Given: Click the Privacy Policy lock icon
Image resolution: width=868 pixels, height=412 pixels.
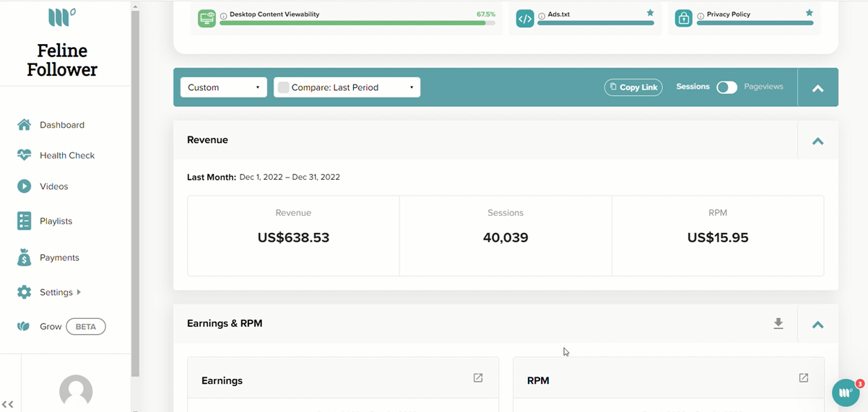Looking at the screenshot, I should (x=684, y=19).
